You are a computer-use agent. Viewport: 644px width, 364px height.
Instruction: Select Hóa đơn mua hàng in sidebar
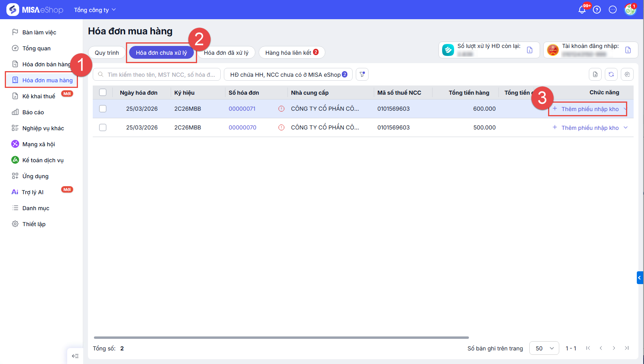click(x=42, y=80)
